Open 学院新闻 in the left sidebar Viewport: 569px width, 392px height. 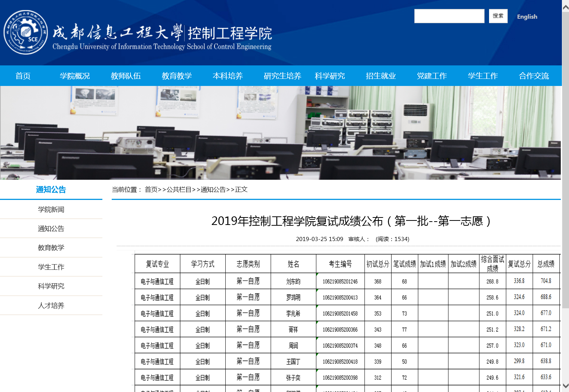click(x=51, y=210)
